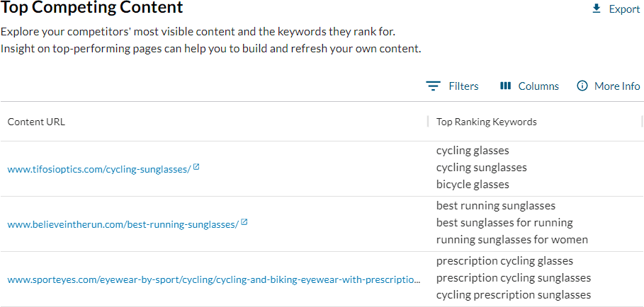This screenshot has width=644, height=307.
Task: Click the "cycling prescription sunglasses" keyword
Action: click(513, 295)
